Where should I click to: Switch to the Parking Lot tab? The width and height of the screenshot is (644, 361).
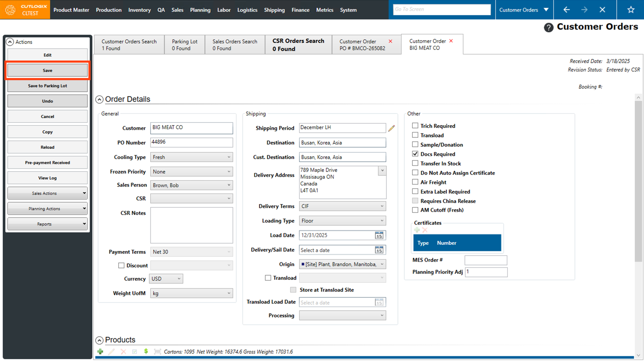coord(184,44)
